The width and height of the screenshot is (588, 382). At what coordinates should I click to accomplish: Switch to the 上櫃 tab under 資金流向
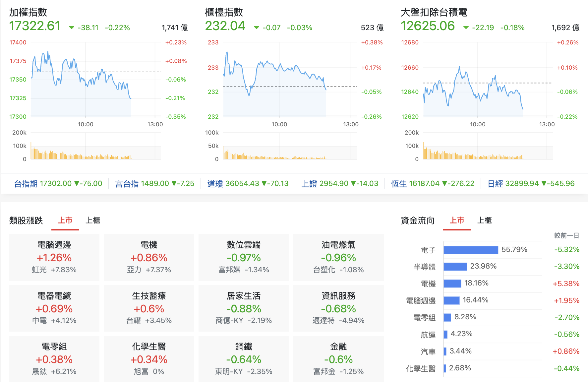[x=484, y=221]
